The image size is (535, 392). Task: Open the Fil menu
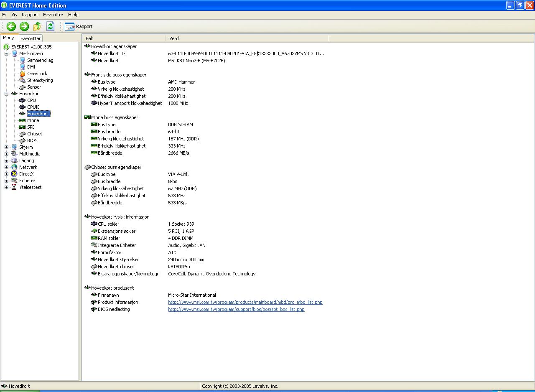pyautogui.click(x=4, y=15)
